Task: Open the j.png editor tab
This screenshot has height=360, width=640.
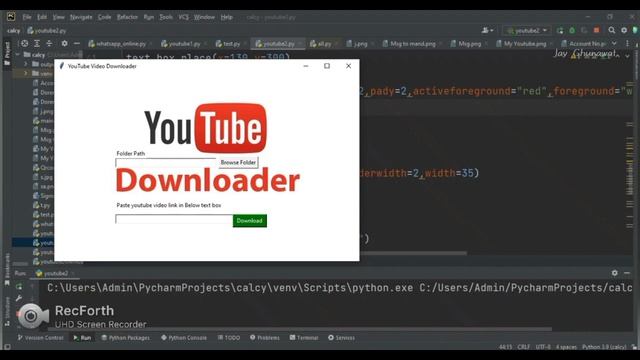Action: 357,44
